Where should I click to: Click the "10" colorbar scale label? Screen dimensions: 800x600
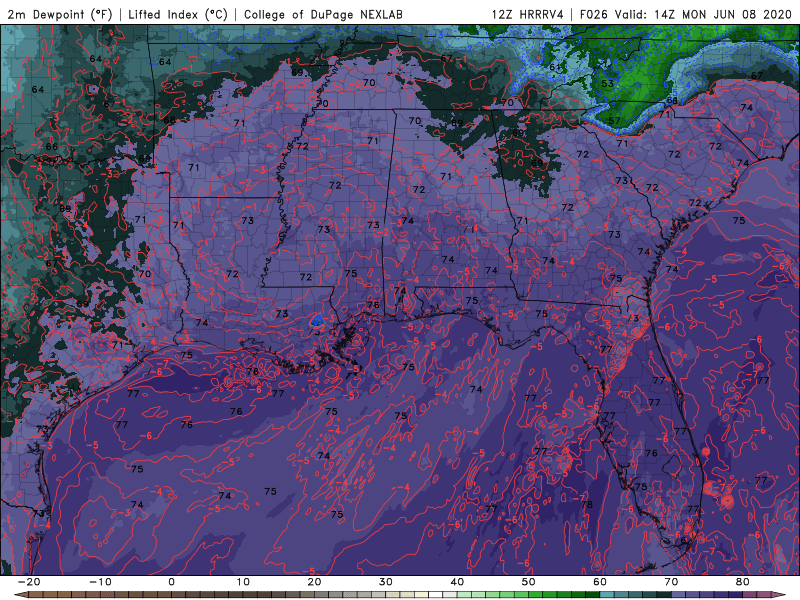(243, 582)
